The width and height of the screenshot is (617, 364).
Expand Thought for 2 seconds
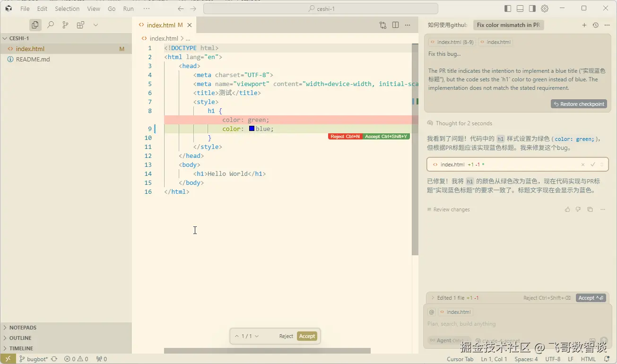[460, 123]
